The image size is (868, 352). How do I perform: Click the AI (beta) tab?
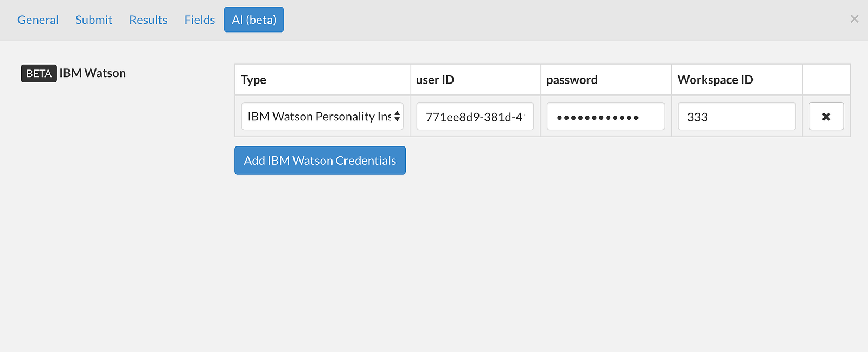pos(254,20)
